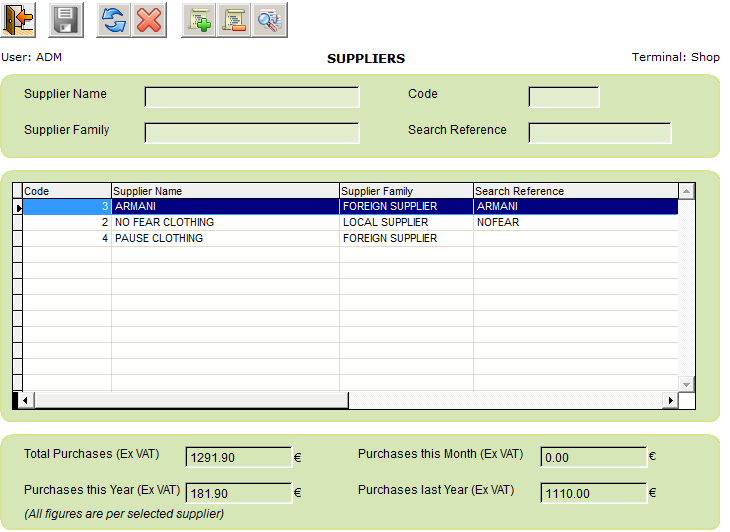Click the floppy disk save icon
Image resolution: width=730 pixels, height=532 pixels.
click(66, 20)
